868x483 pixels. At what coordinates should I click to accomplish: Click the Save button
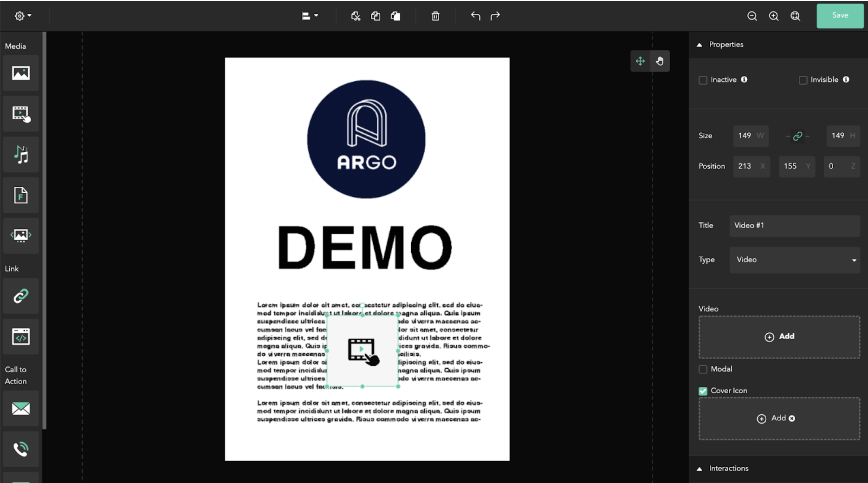point(840,16)
